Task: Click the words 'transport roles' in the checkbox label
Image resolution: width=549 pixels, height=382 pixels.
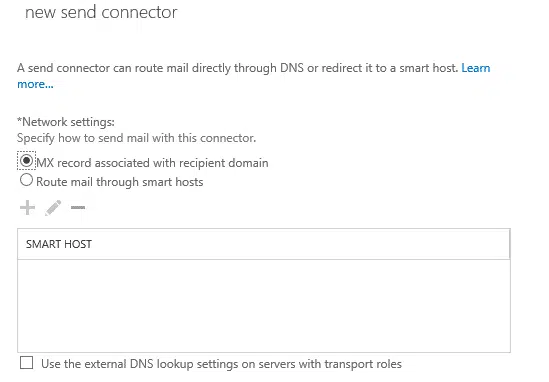Action: pyautogui.click(x=363, y=364)
